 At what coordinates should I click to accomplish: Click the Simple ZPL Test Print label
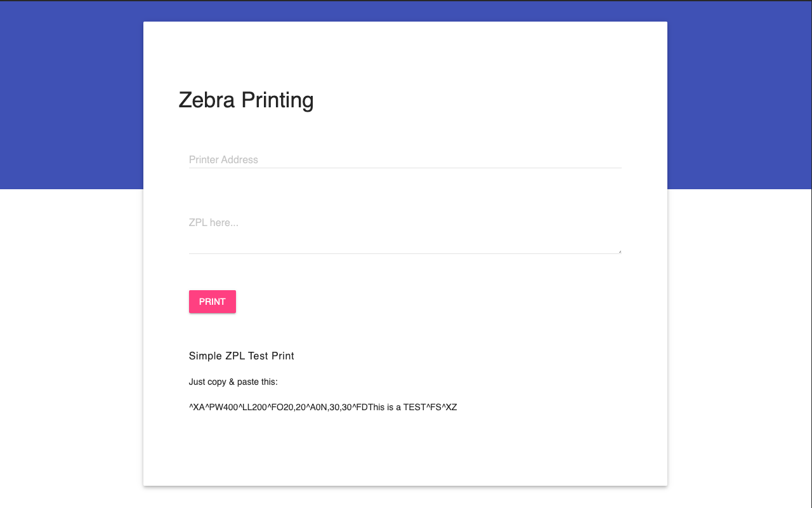click(241, 356)
